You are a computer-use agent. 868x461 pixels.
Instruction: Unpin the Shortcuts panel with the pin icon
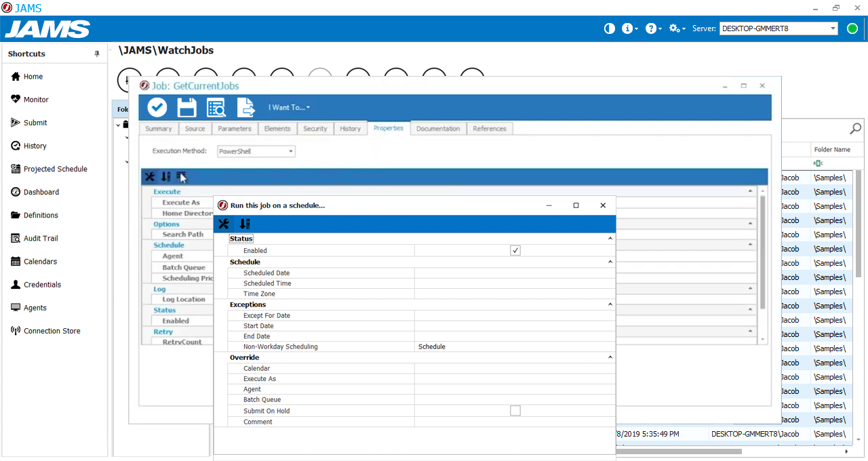(x=97, y=54)
